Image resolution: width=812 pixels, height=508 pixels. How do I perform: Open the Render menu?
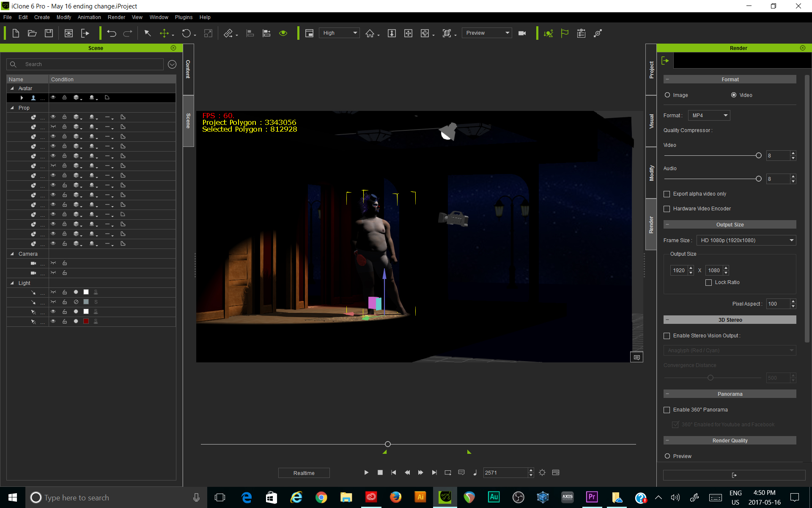(x=116, y=17)
